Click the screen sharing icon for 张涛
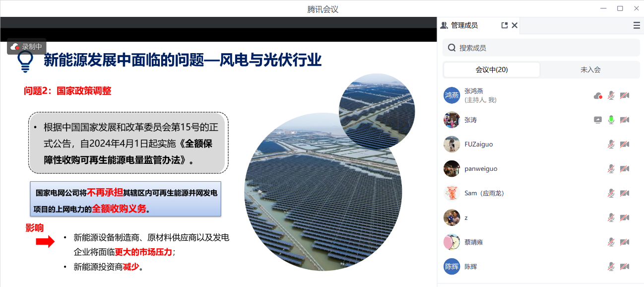The image size is (644, 287). 598,120
